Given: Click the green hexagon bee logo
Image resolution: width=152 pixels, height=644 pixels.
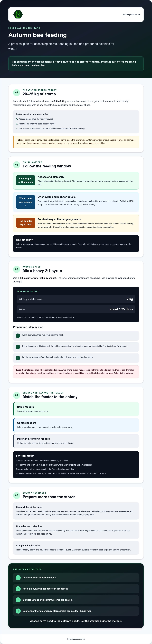Looking at the screenshot, I should 18,15.
